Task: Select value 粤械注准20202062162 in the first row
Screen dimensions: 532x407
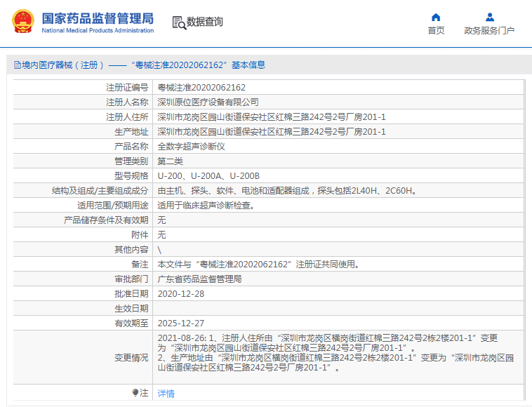Action: (x=201, y=88)
